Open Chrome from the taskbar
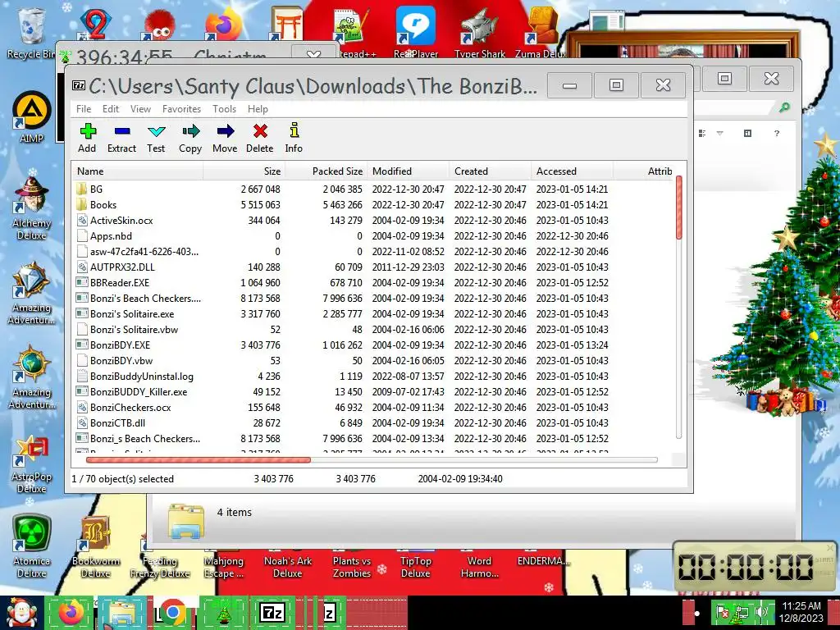840x630 pixels. (x=172, y=612)
